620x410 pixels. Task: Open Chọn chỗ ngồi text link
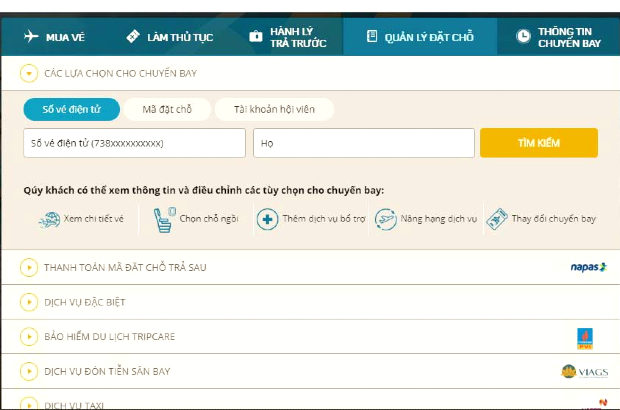[x=209, y=219]
